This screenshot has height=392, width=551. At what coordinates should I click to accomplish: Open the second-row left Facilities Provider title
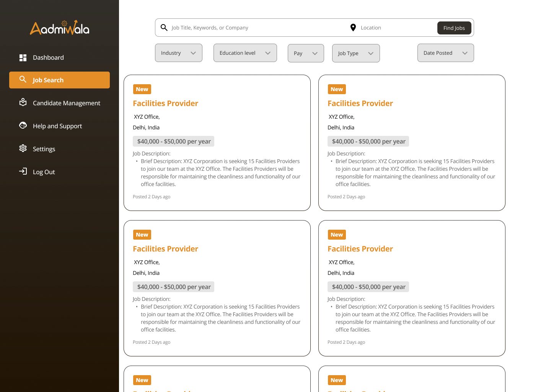(x=165, y=249)
